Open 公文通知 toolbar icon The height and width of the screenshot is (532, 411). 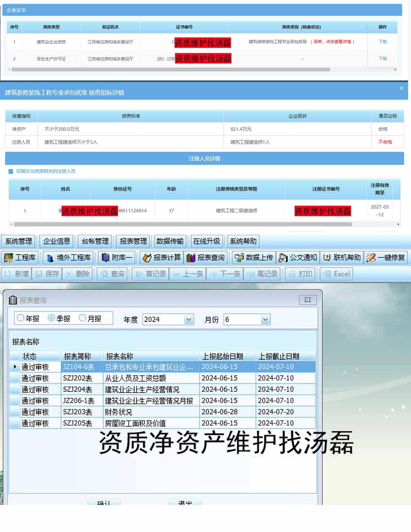coord(298,257)
